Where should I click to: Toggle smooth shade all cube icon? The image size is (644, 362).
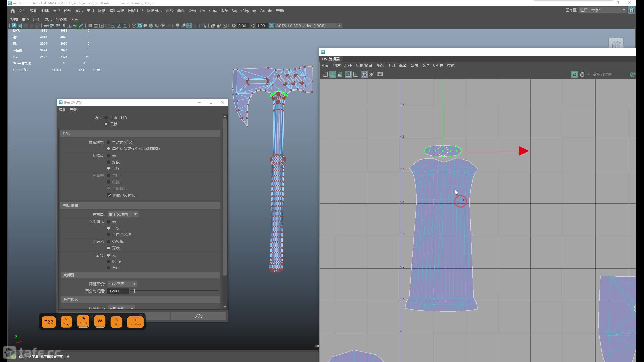140,26
